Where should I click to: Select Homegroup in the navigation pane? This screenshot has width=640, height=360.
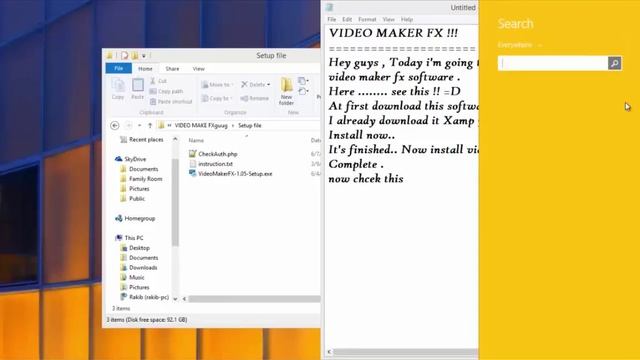[135, 218]
